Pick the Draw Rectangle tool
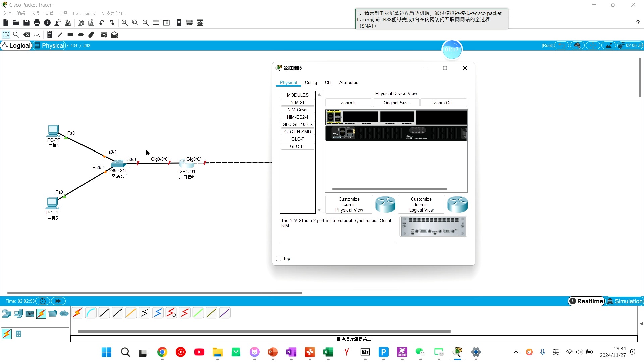Viewport: 644px width, 362px height. point(70,35)
